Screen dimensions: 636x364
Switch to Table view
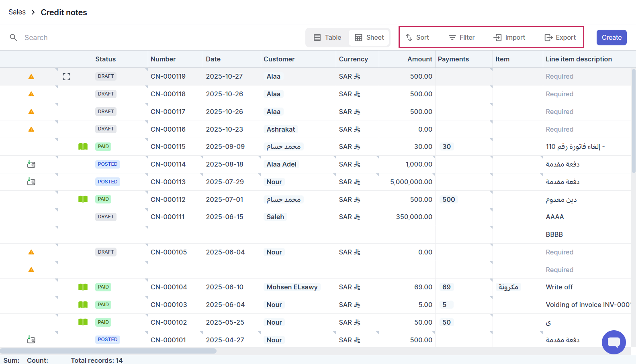(x=327, y=38)
